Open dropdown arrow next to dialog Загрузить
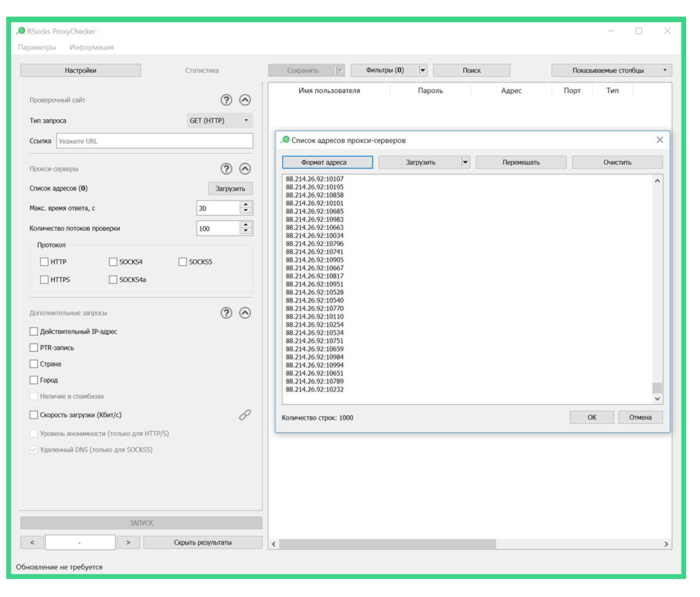 [465, 162]
